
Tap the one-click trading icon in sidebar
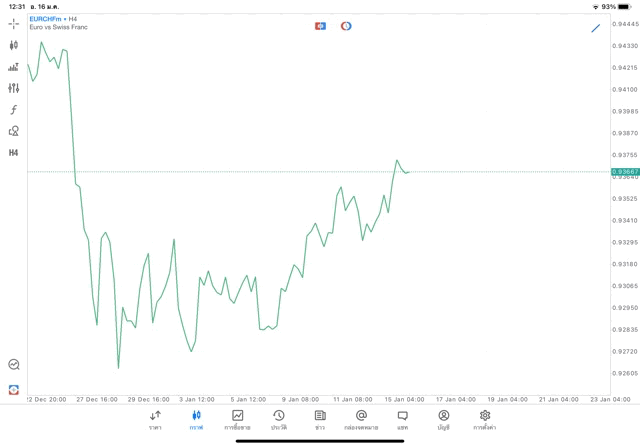coord(14,389)
